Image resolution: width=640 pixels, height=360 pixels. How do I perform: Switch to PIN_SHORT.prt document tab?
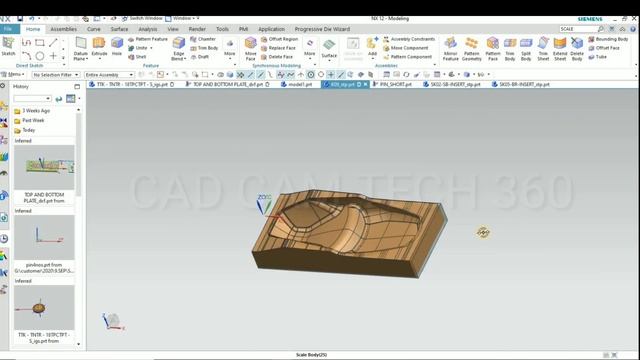392,84
